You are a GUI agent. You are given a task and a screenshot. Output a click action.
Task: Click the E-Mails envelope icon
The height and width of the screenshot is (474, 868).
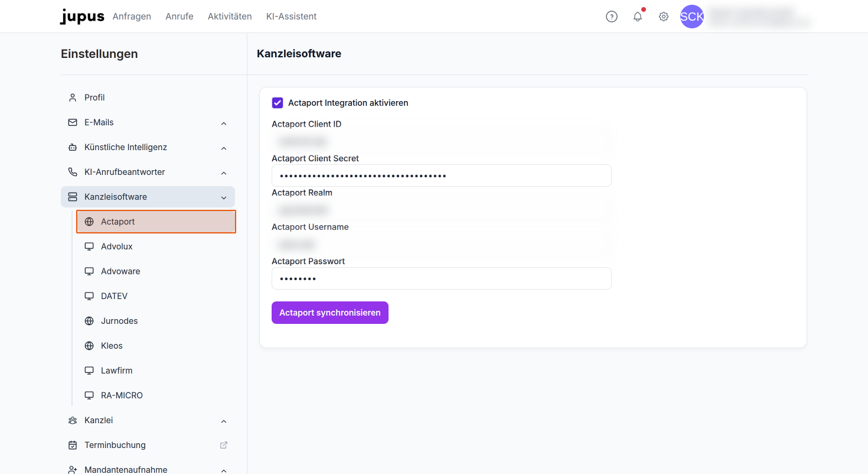[73, 122]
